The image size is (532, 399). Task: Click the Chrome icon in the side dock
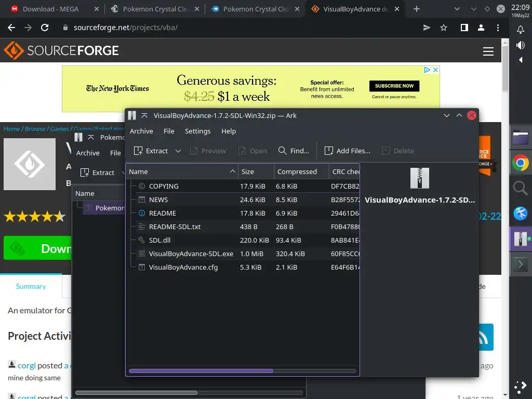tap(521, 164)
